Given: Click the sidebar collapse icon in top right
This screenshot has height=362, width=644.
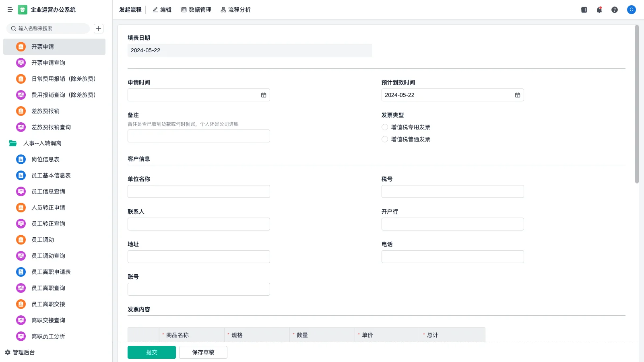Looking at the screenshot, I should pos(583,10).
